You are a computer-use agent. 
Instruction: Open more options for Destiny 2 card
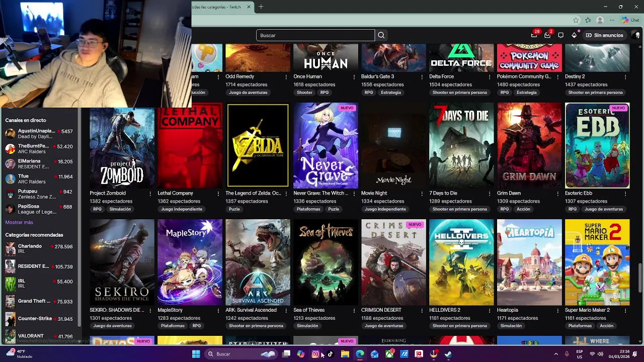(625, 77)
